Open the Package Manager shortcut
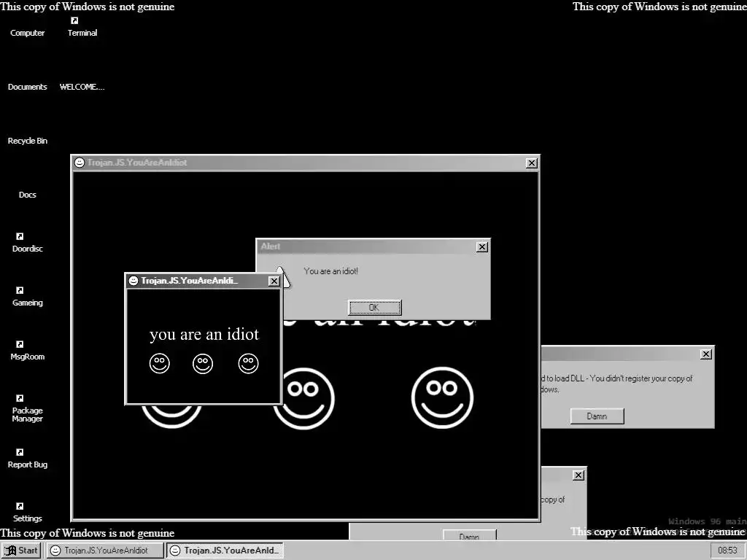This screenshot has height=560, width=747. (27, 408)
